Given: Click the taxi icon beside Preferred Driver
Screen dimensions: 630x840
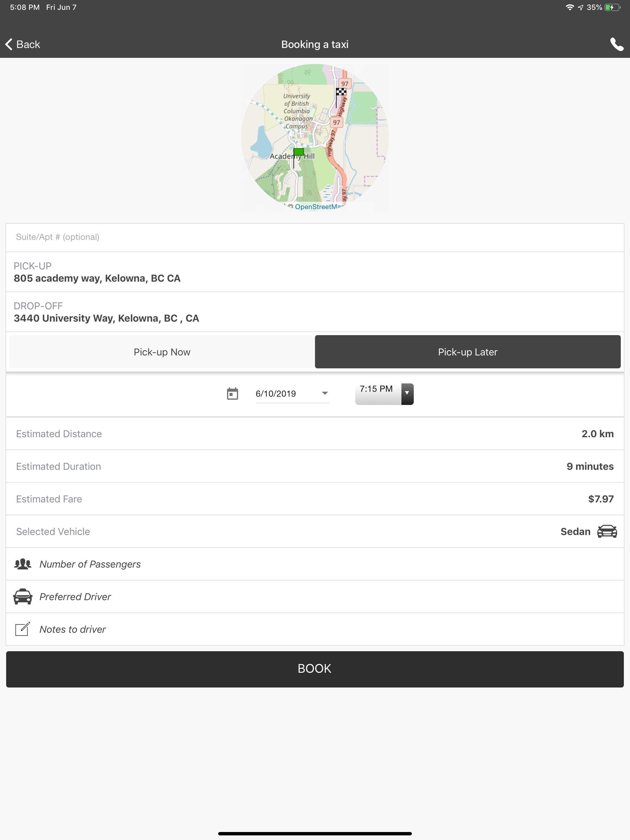Looking at the screenshot, I should point(23,596).
